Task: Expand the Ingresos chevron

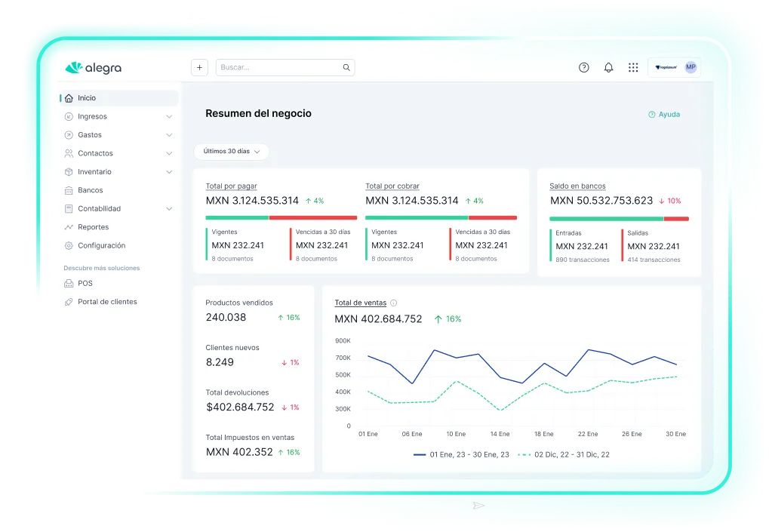Action: pos(169,117)
